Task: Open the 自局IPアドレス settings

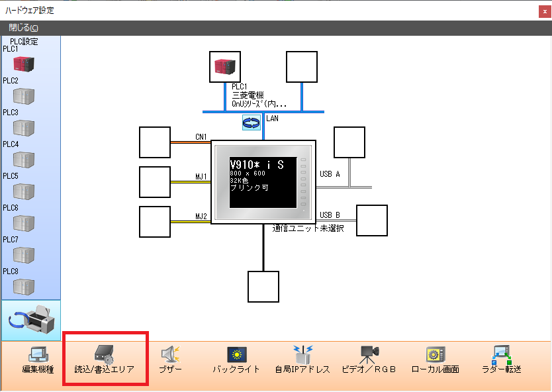Action: click(302, 360)
